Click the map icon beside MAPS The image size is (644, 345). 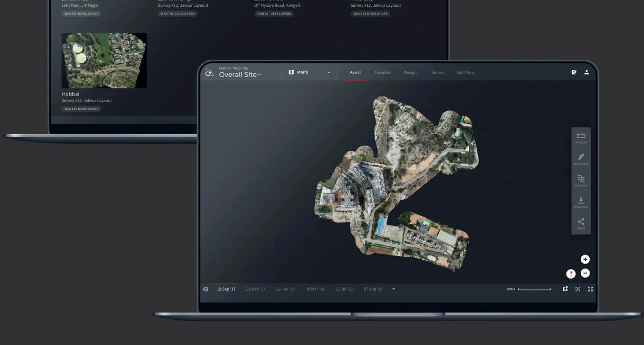[291, 72]
